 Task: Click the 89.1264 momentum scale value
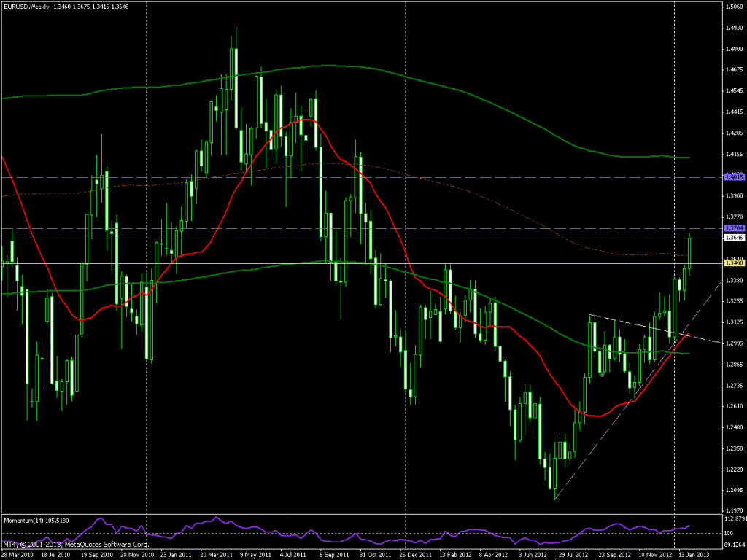pyautogui.click(x=734, y=543)
